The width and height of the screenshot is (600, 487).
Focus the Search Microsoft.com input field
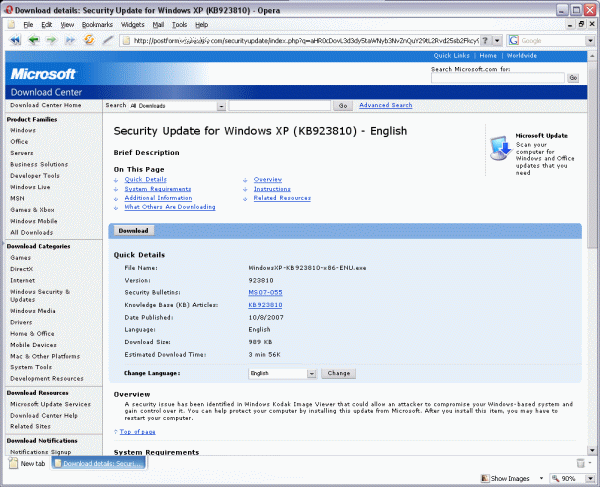tap(497, 78)
